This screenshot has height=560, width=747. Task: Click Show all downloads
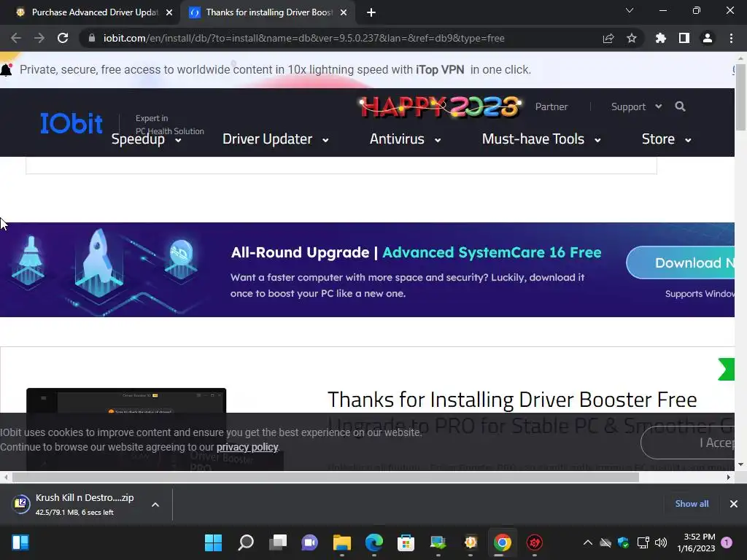692,504
